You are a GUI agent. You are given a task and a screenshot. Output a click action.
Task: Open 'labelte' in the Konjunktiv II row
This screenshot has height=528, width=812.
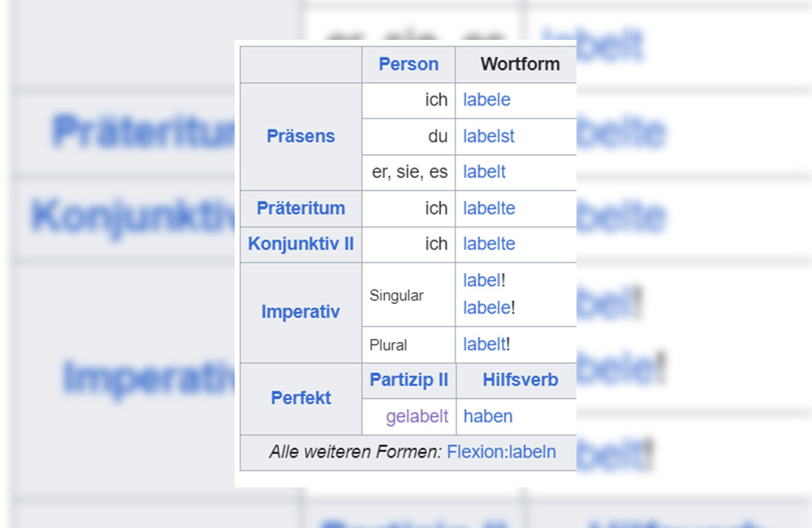point(489,244)
